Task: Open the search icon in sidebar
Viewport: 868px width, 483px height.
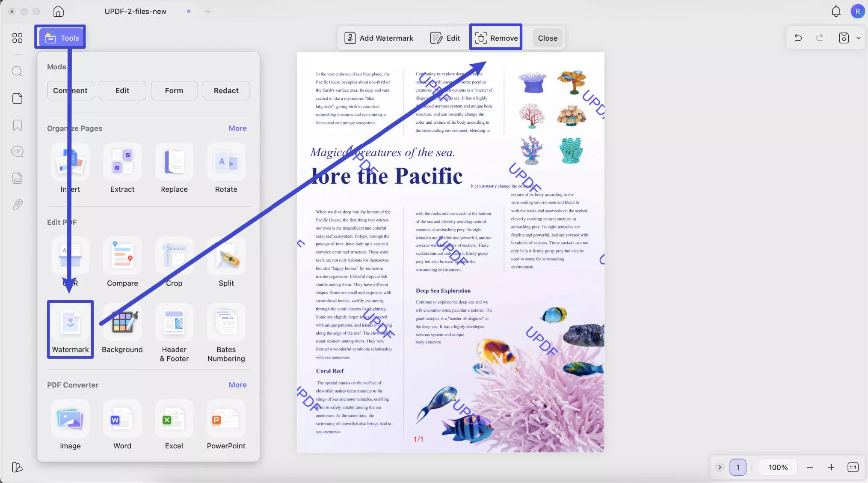Action: click(17, 71)
